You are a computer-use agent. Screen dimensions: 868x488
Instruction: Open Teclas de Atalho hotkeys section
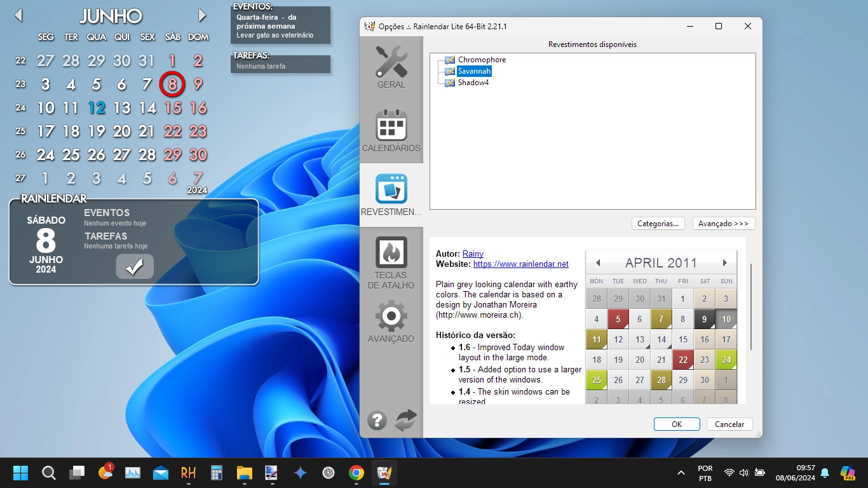[391, 262]
